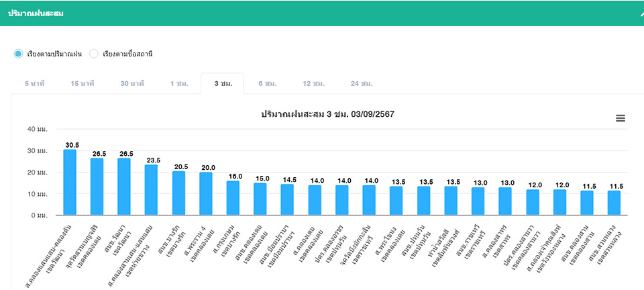Switch to the 24 ชม. tab
Image resolution: width=644 pixels, height=290 pixels.
[x=361, y=83]
